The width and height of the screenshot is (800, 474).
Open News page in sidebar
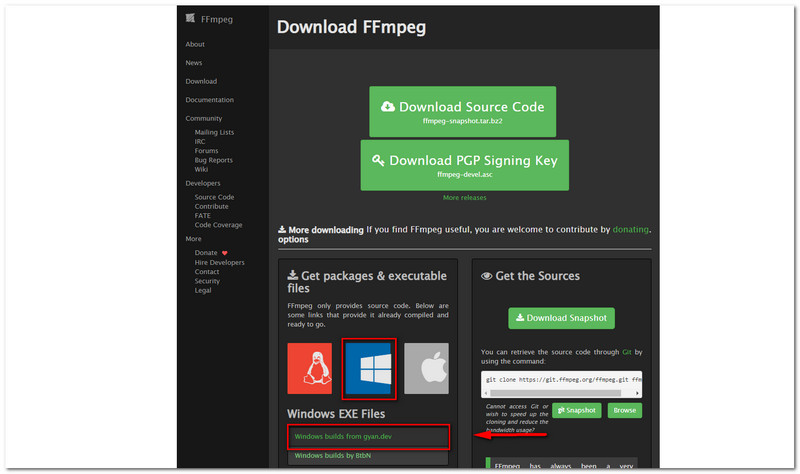194,63
